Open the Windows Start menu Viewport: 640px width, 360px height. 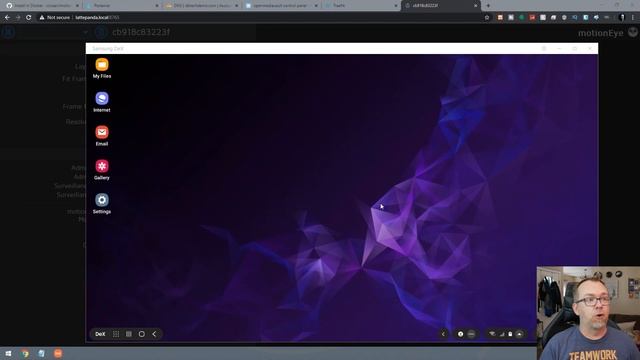pos(8,353)
